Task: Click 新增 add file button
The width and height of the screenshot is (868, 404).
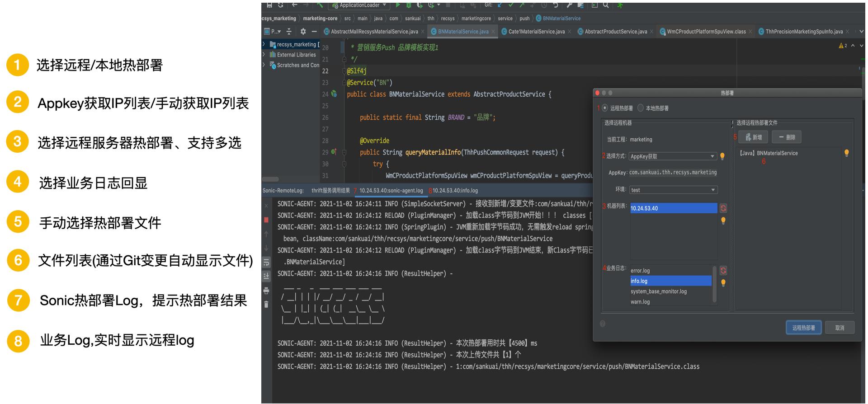Action: coord(754,137)
